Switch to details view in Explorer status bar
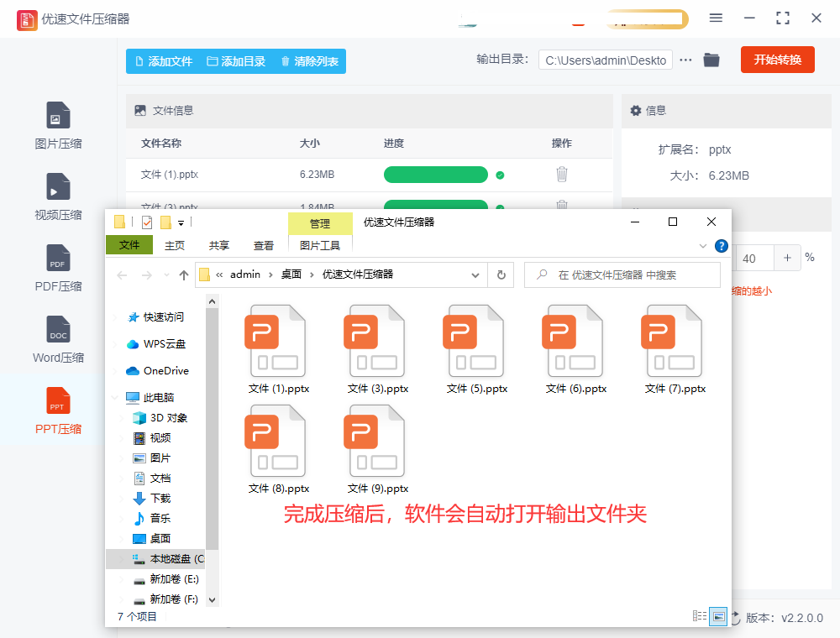840x638 pixels. 699,616
